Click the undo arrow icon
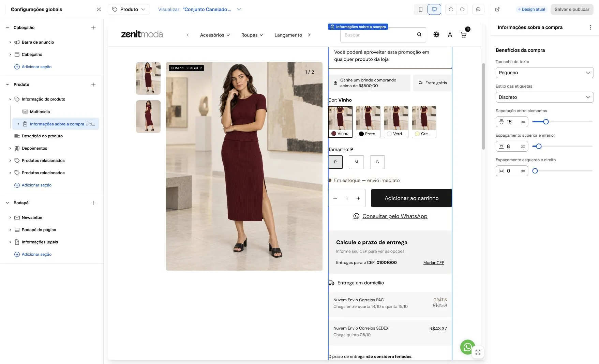This screenshot has width=599, height=364. pyautogui.click(x=451, y=10)
